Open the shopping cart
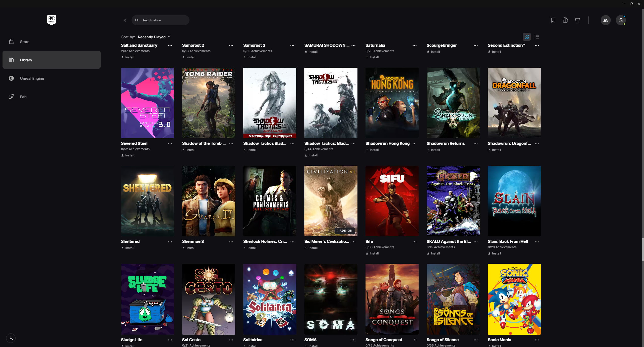 point(577,20)
